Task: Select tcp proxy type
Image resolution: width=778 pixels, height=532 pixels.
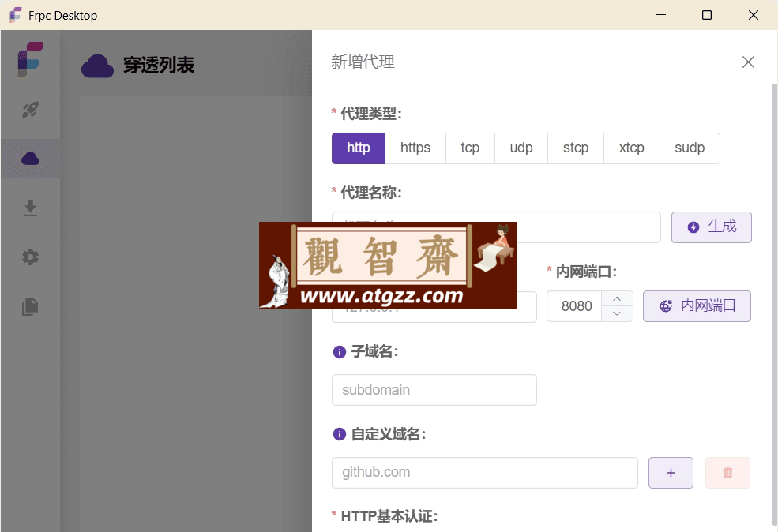Action: (470, 148)
